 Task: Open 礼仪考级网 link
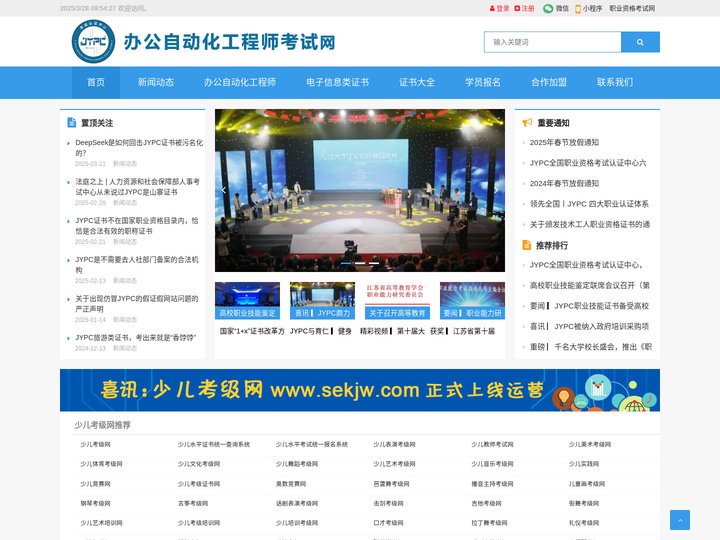coord(584,523)
